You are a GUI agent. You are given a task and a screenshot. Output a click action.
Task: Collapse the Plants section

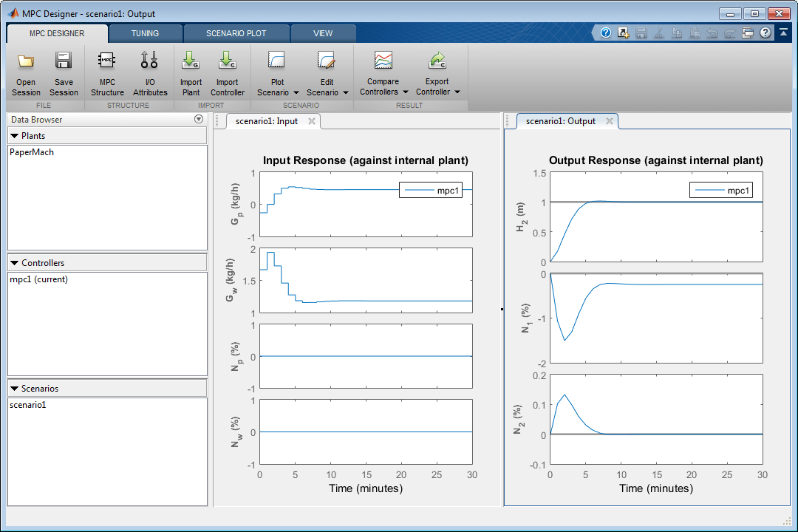(14, 136)
